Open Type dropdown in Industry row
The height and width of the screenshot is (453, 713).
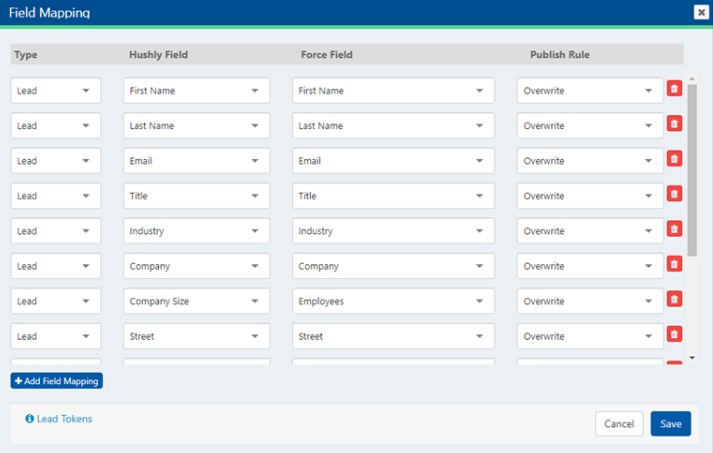pos(56,231)
